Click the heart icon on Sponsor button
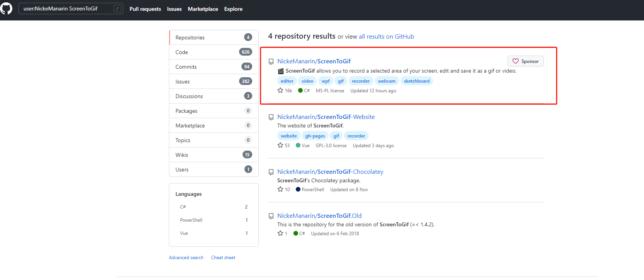Viewport: 644px width, 280px height. (x=516, y=61)
